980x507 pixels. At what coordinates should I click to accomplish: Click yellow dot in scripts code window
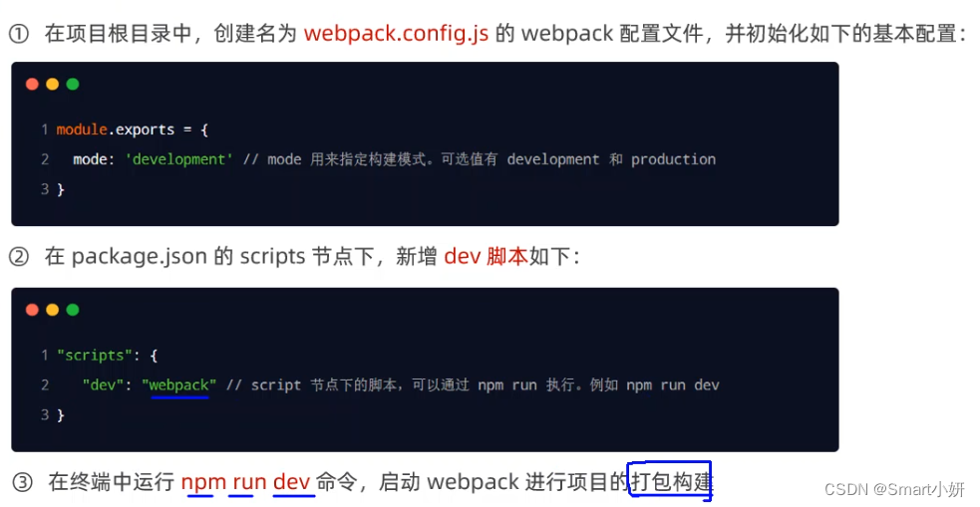53,310
